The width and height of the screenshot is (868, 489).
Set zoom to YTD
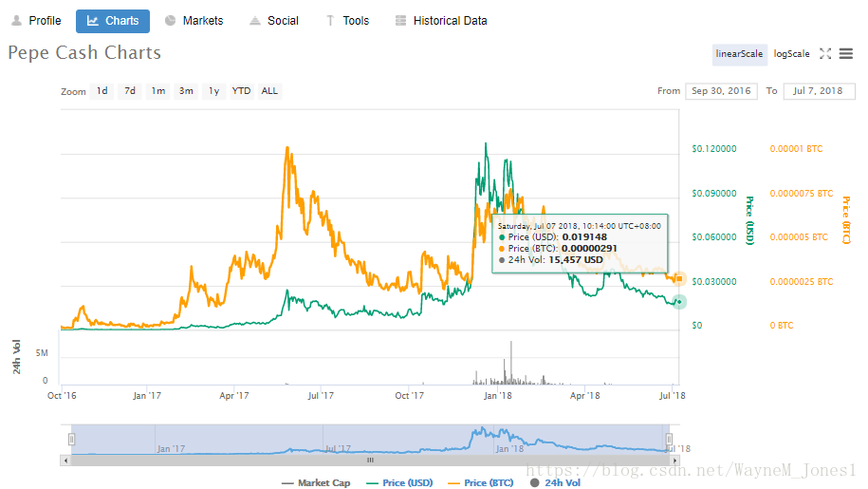(x=241, y=91)
